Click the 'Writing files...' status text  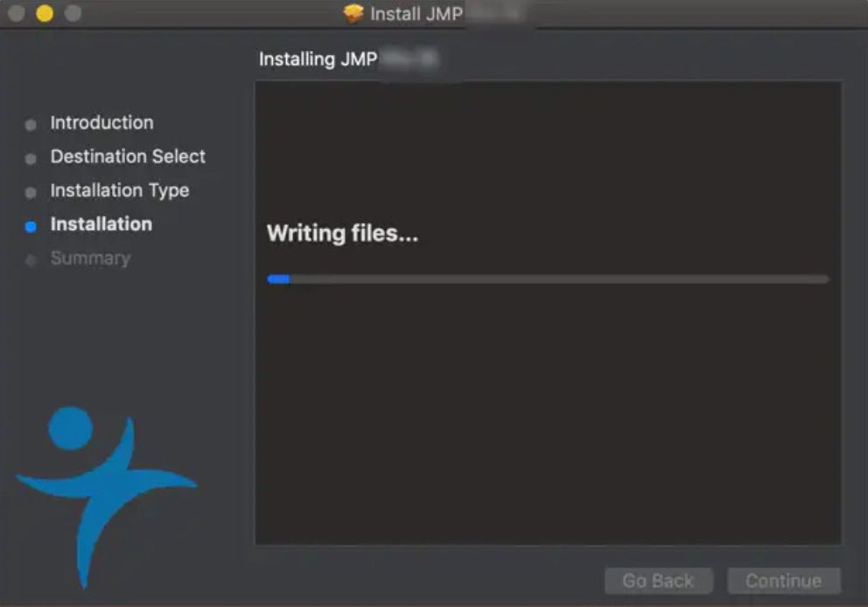(x=342, y=234)
